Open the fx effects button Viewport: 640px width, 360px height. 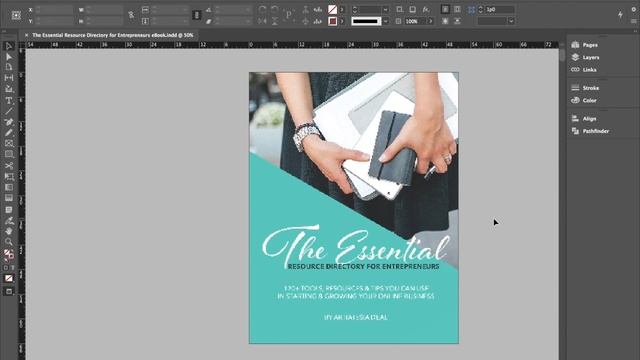tap(426, 9)
